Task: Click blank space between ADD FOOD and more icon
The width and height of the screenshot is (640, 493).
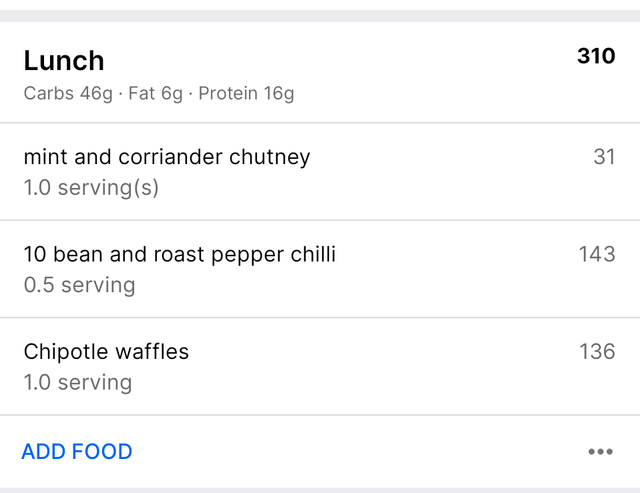Action: [360, 452]
